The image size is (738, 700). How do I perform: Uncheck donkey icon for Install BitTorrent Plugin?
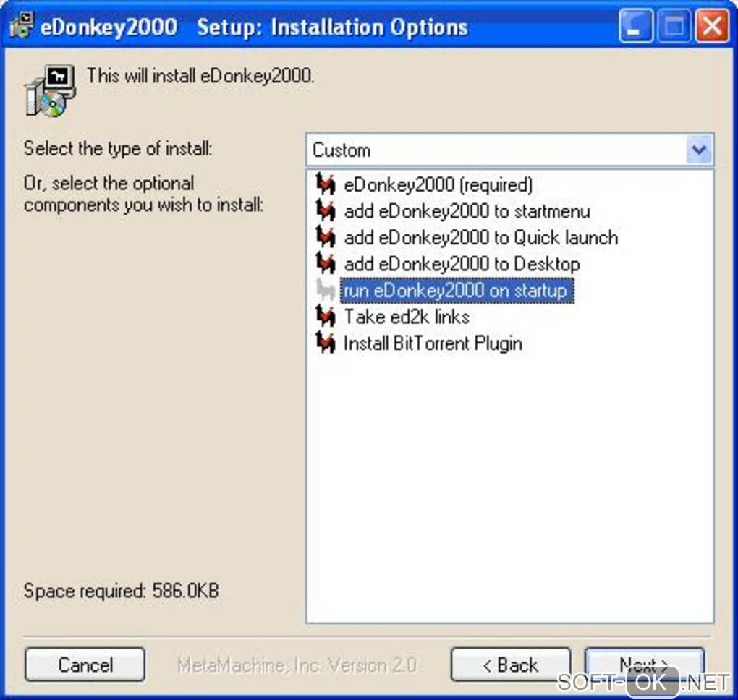(x=326, y=343)
